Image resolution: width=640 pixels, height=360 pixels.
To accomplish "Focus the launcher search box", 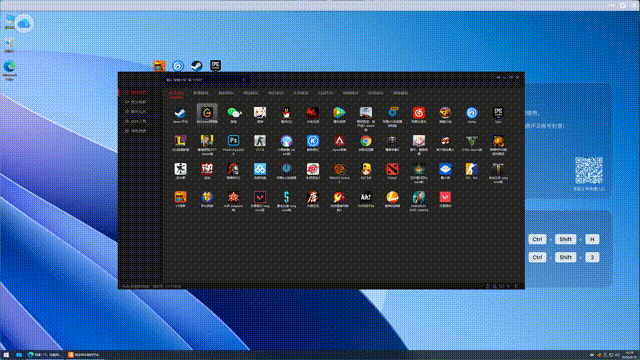I will [x=206, y=80].
